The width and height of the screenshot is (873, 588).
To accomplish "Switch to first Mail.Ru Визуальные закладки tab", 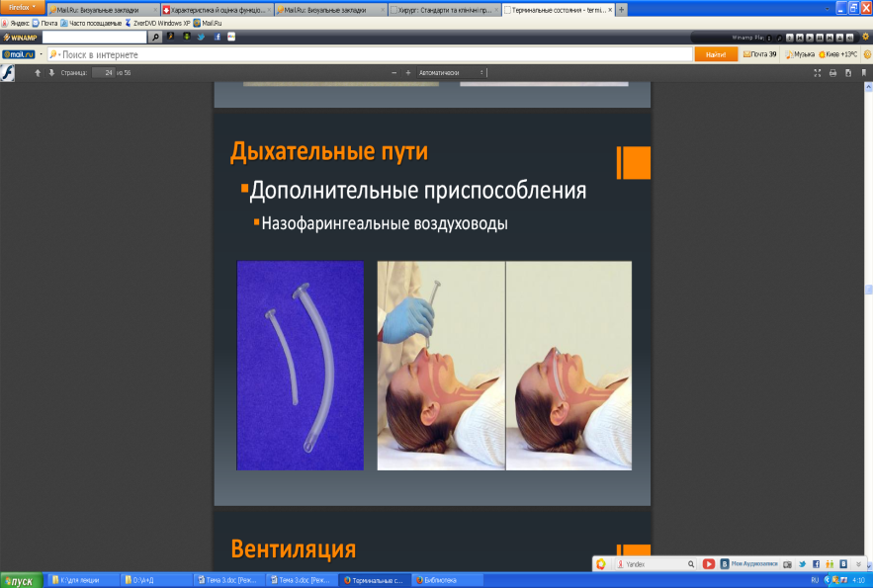I will pyautogui.click(x=103, y=10).
